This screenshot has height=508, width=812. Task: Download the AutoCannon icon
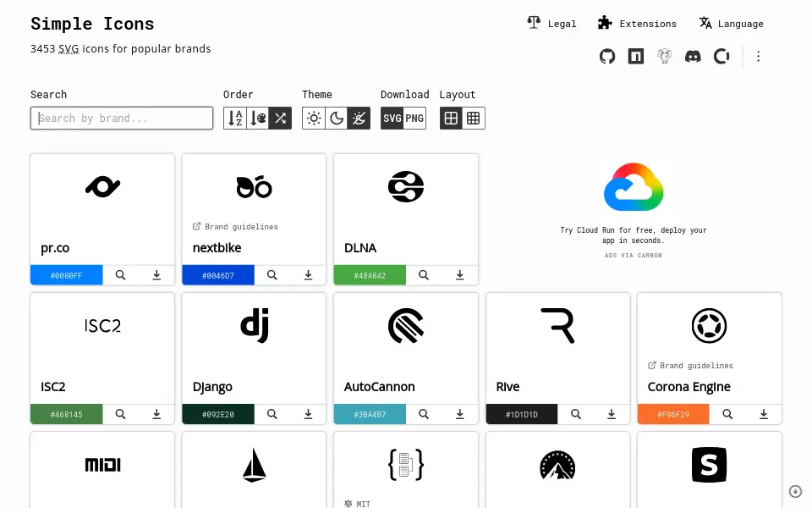coord(460,414)
